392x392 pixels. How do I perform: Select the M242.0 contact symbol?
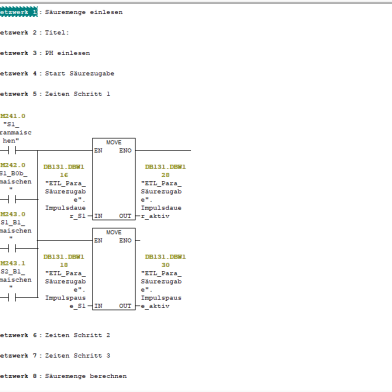(x=12, y=200)
